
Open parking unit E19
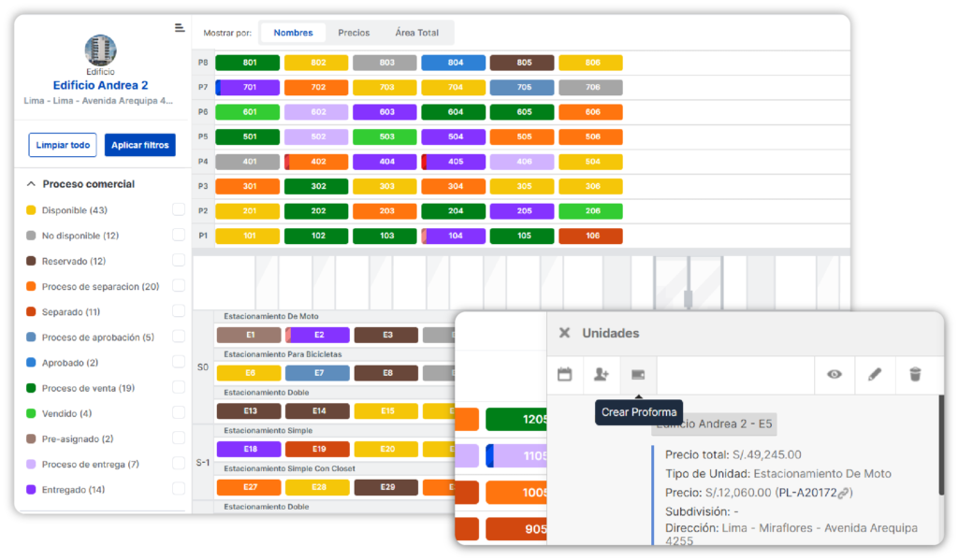(317, 450)
